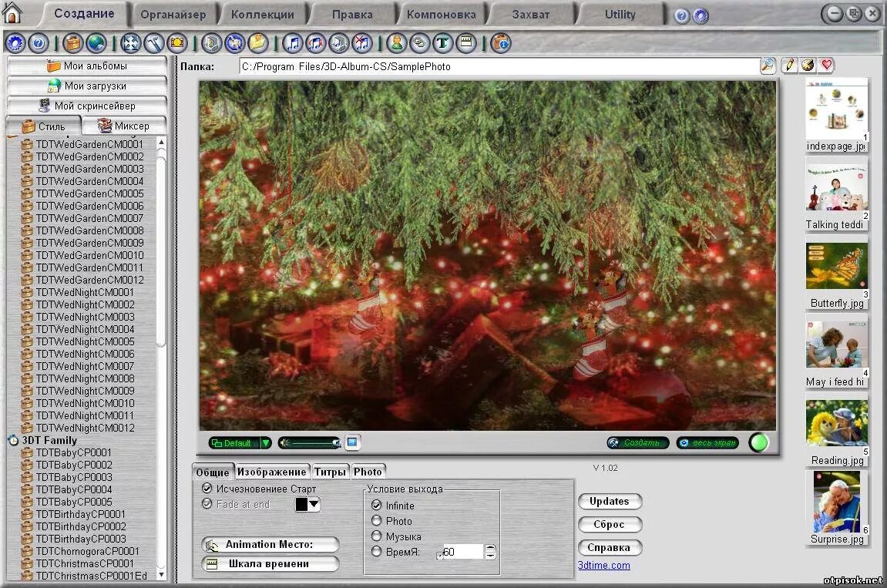This screenshot has height=588, width=887.
Task: Click the style list scroll down arrow
Action: tap(161, 575)
